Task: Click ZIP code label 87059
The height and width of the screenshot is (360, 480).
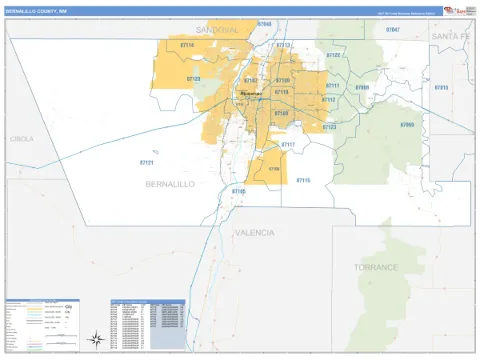Action: [407, 125]
